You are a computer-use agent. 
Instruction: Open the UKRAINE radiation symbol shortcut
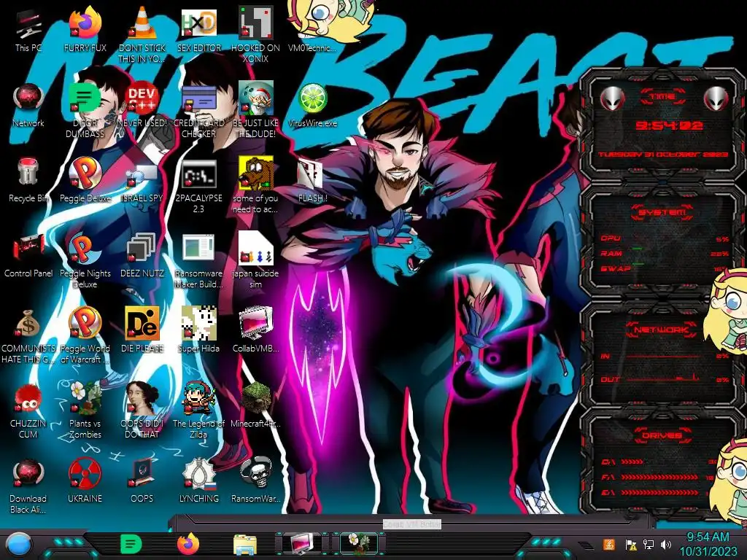(x=85, y=473)
